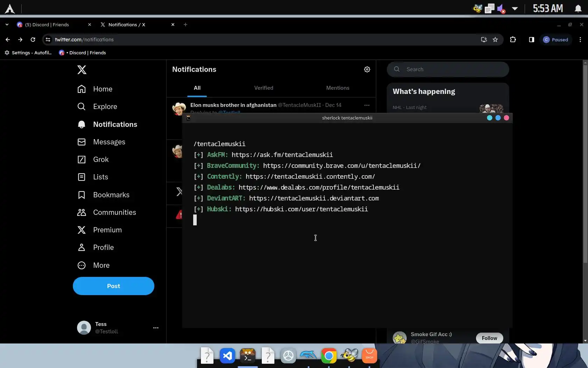Open Discord | Friends bookmark
Screen dimensions: 588x368
coord(83,53)
